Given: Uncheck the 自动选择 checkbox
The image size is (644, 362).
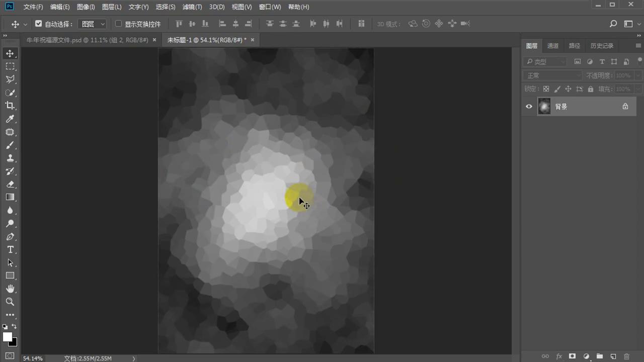Looking at the screenshot, I should [39, 24].
